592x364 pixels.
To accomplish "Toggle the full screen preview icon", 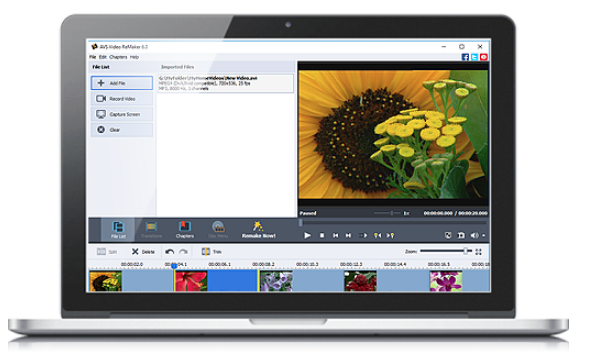I will 448,235.
